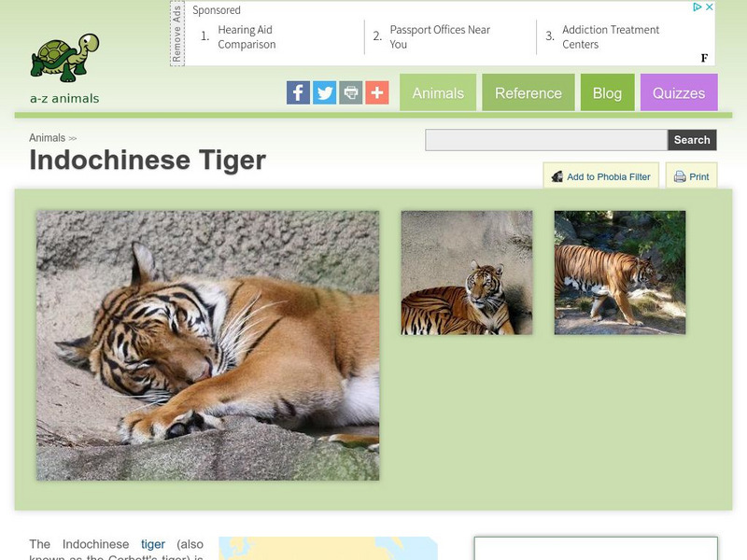Image resolution: width=747 pixels, height=560 pixels.
Task: Share the page on Twitter
Action: (x=324, y=92)
